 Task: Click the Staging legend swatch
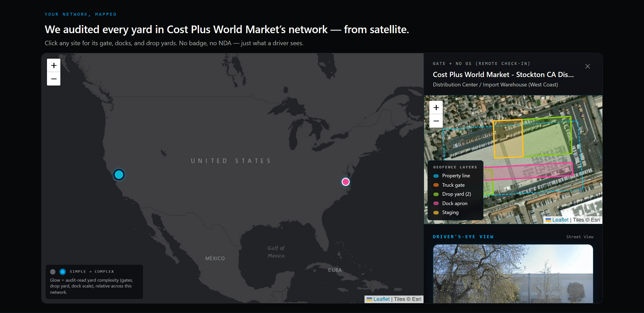[x=436, y=213]
